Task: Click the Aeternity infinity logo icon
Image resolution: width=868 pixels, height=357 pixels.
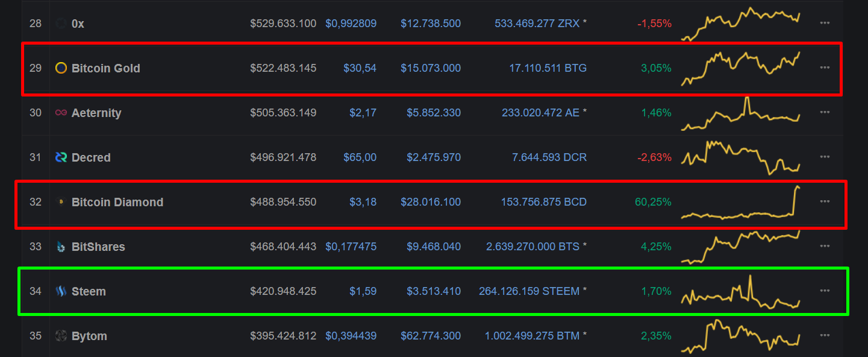Action: pos(61,113)
